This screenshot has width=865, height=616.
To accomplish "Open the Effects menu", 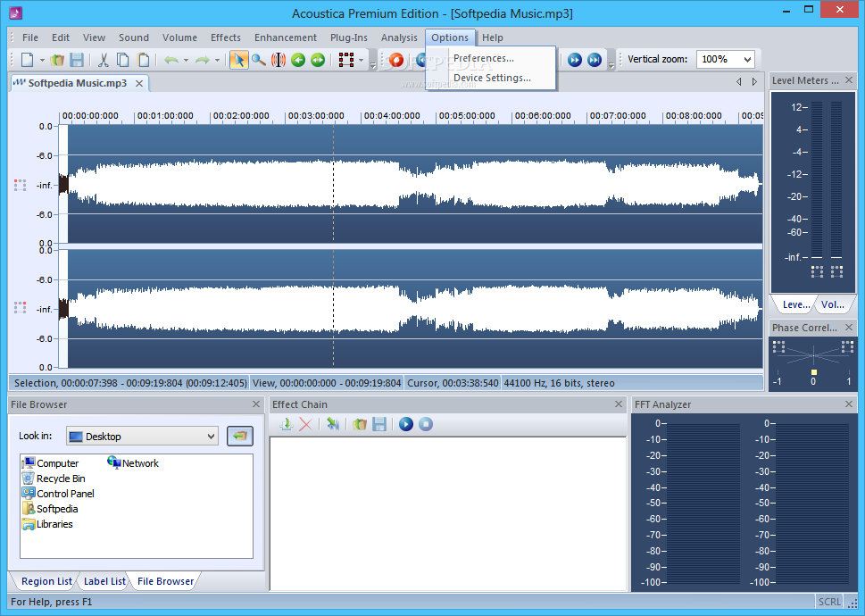I will pos(226,37).
